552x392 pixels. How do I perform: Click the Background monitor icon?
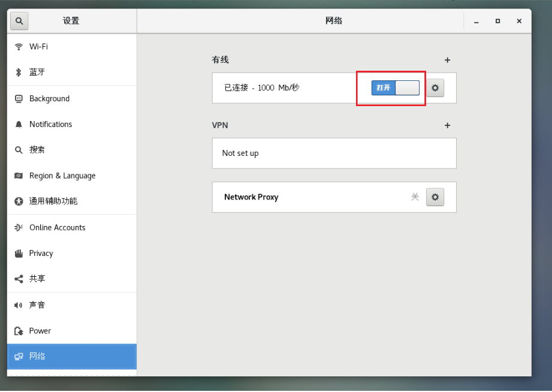(19, 99)
